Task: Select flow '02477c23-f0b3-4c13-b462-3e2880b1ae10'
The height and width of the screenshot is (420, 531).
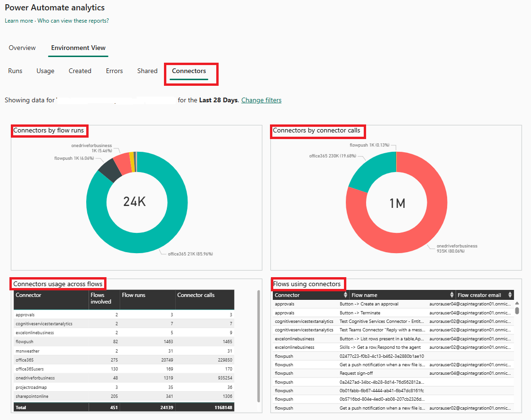Action: [x=382, y=356]
